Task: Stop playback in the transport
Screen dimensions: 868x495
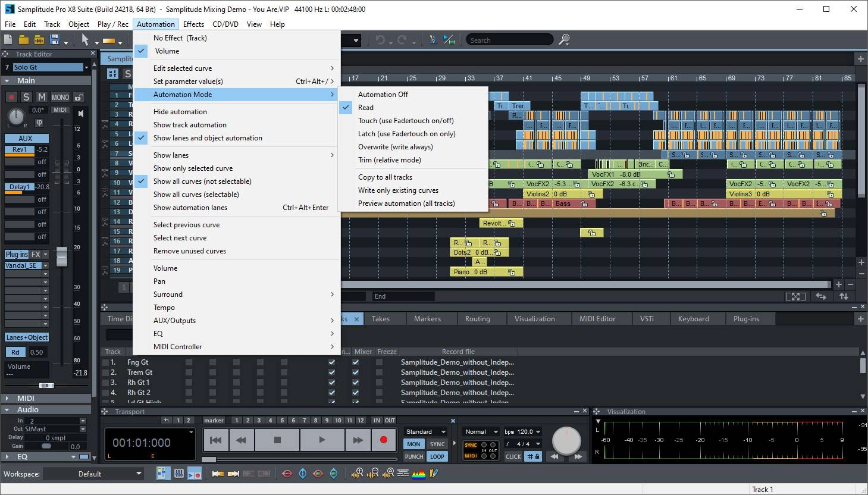Action: 277,440
